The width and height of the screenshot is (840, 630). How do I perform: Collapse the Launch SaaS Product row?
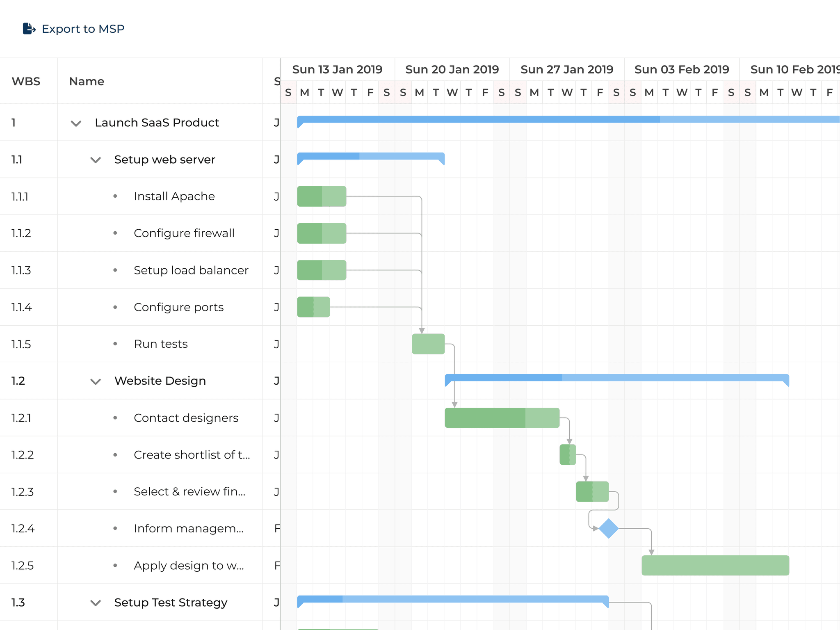click(x=75, y=123)
